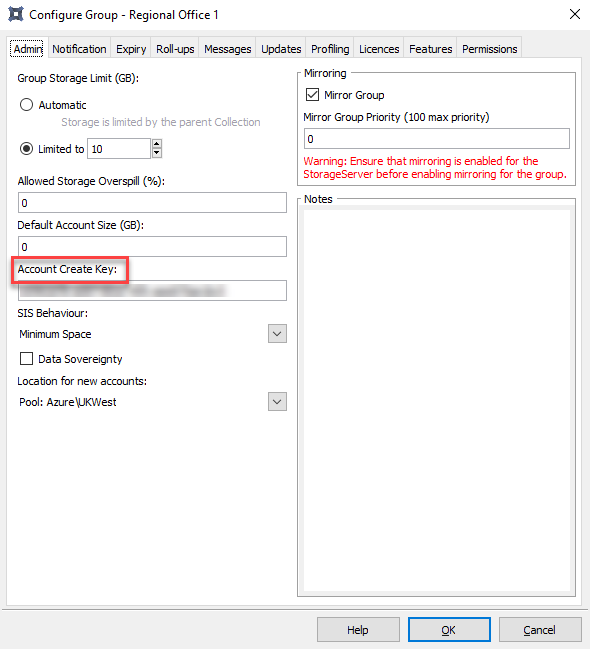Click into the Notes text area
590x649 pixels.
click(x=436, y=400)
